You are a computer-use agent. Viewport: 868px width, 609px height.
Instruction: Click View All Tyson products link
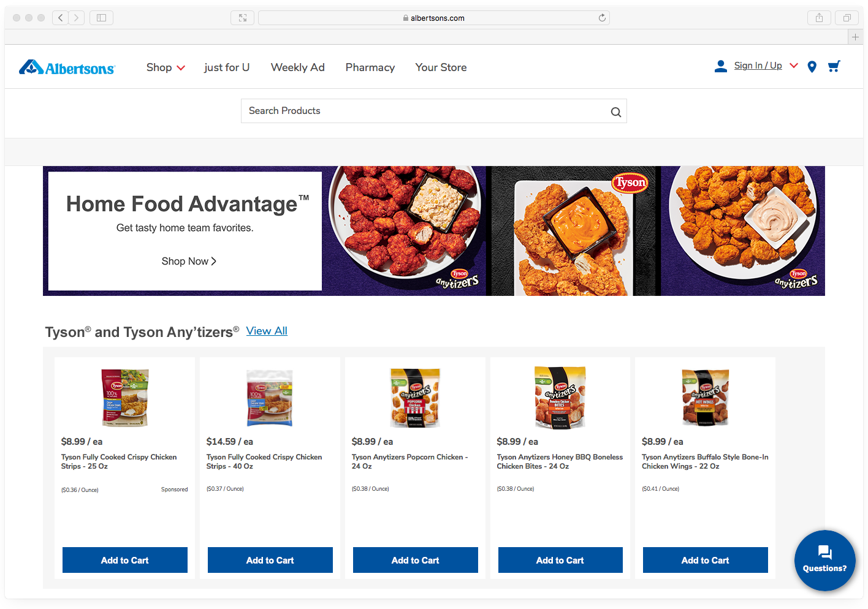click(x=267, y=331)
